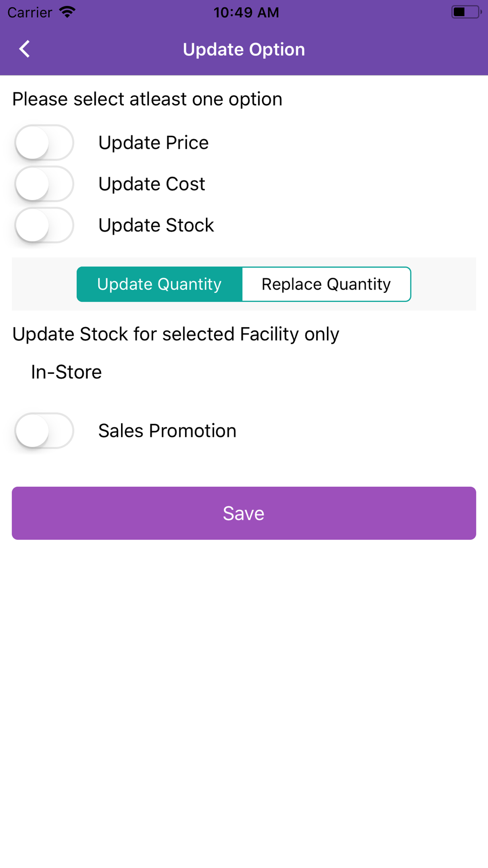
Task: Tap "Please select atleast one option" text
Action: (147, 99)
